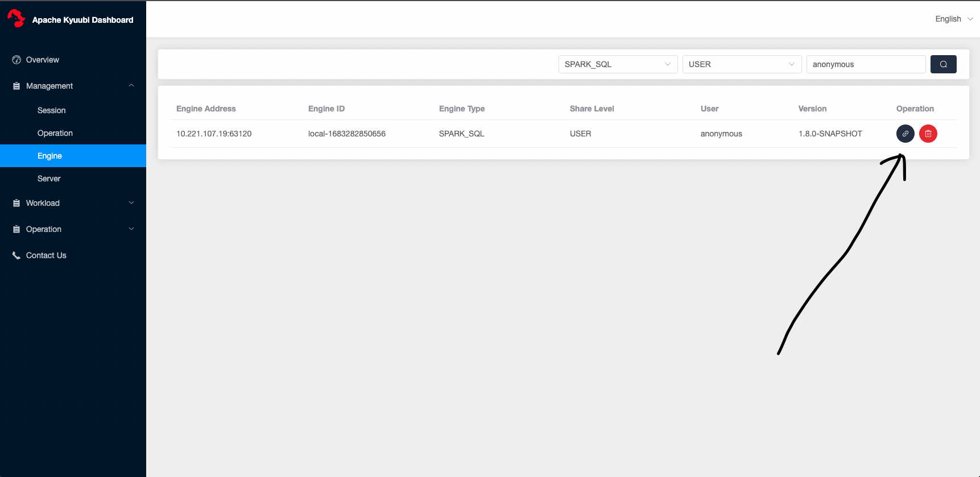Screen dimensions: 980x477
Task: Click the Overview gauge icon
Action: tap(16, 60)
